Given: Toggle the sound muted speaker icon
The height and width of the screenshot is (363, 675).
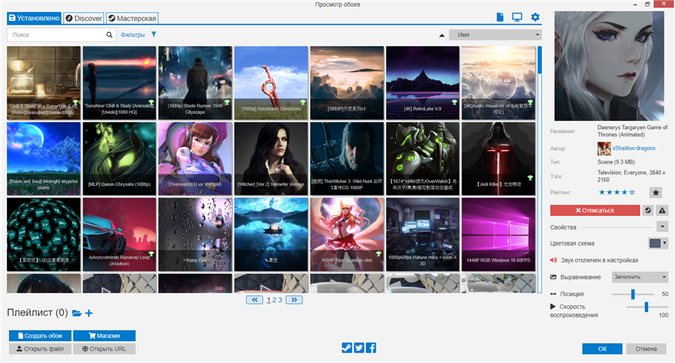Looking at the screenshot, I should point(554,260).
